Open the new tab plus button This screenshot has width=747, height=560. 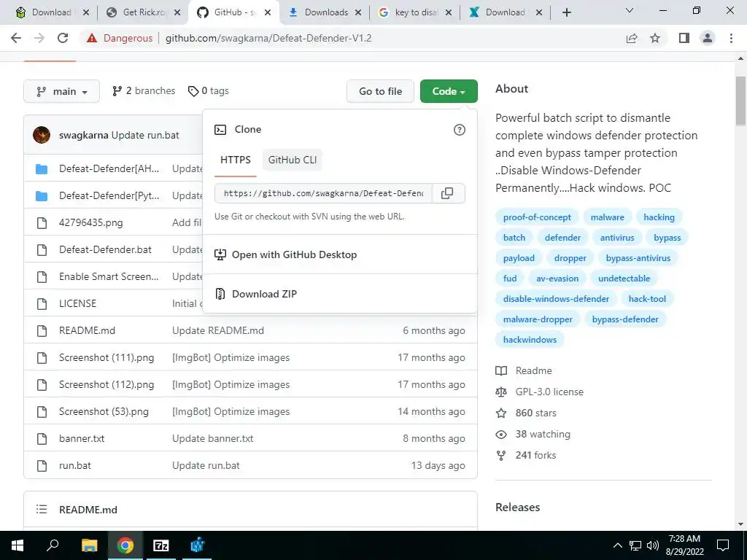pos(566,12)
